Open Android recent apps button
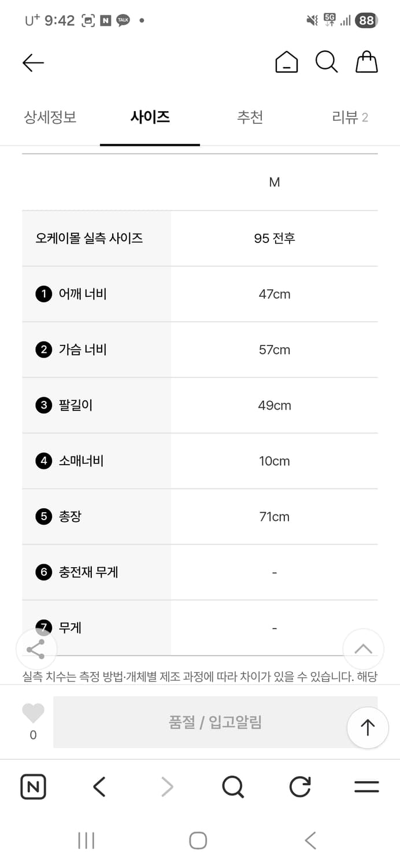 [x=86, y=840]
